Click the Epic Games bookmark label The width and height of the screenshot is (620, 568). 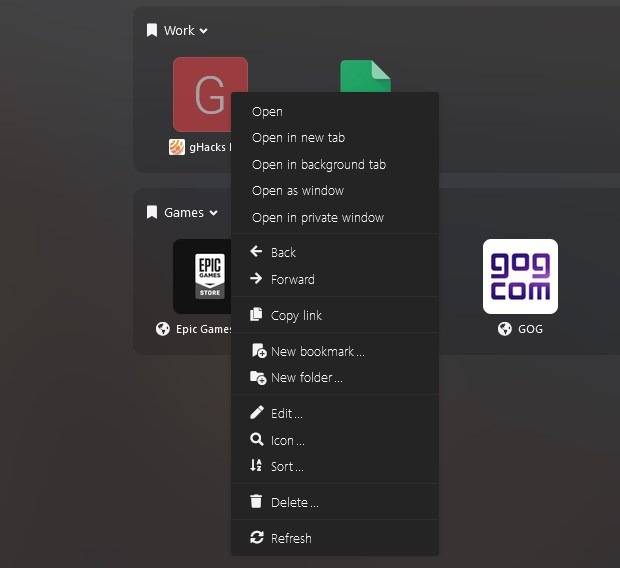204,329
